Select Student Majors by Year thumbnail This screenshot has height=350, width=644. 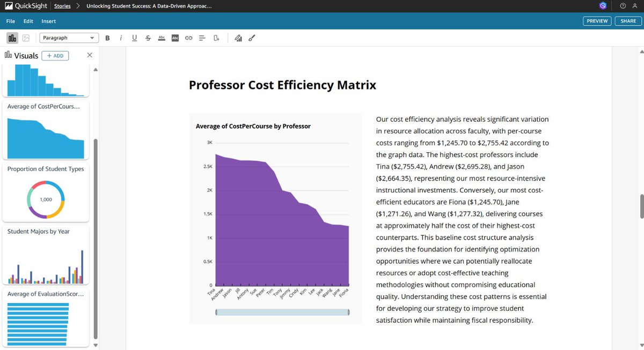tap(46, 255)
